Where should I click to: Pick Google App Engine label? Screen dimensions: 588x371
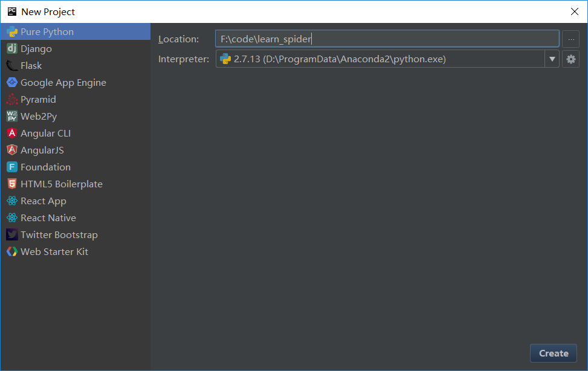tap(63, 83)
